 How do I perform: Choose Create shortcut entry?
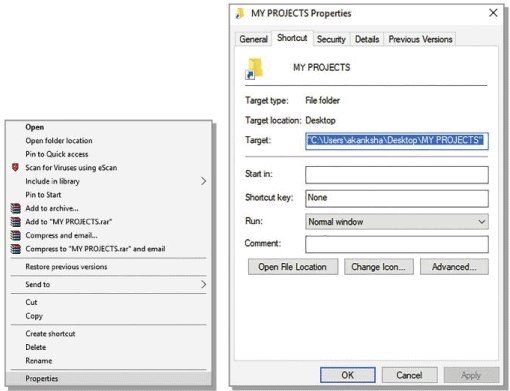click(x=108, y=334)
